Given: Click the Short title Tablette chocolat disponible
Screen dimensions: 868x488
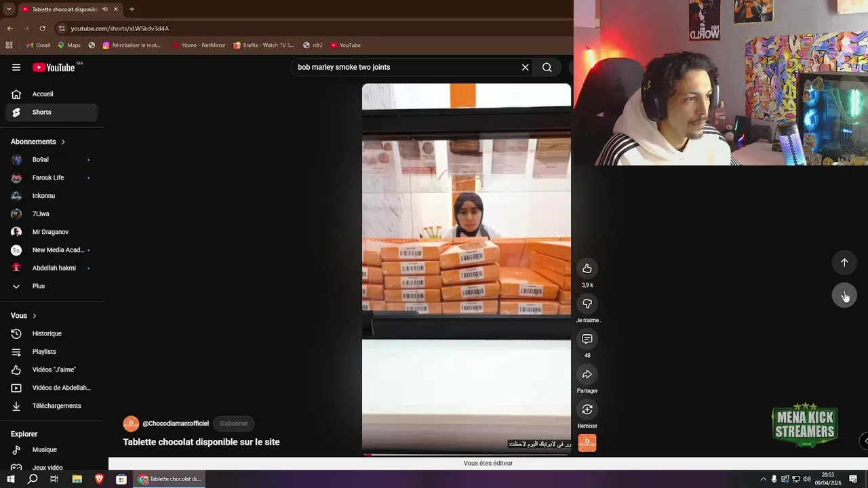Looking at the screenshot, I should 201,442.
